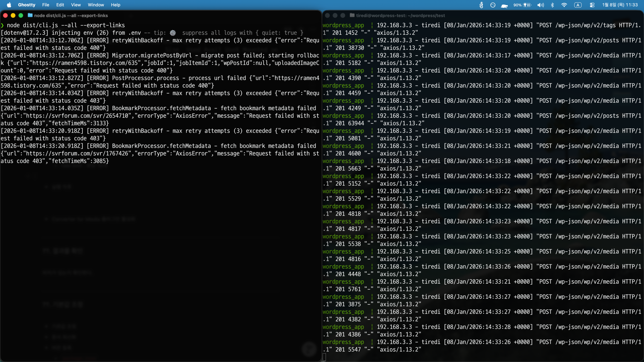Click URL 'https://svrforum.com/svr/2654710'

click(77, 116)
